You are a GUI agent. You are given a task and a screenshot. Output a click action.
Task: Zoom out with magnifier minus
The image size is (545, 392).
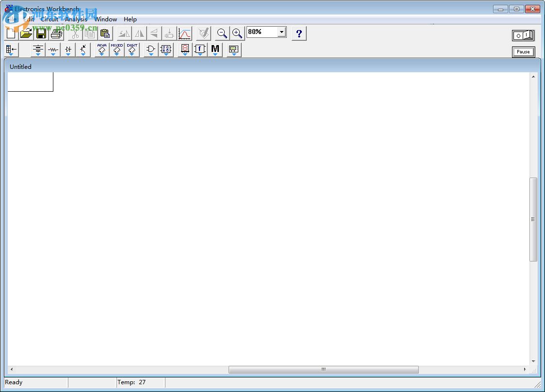pos(222,33)
